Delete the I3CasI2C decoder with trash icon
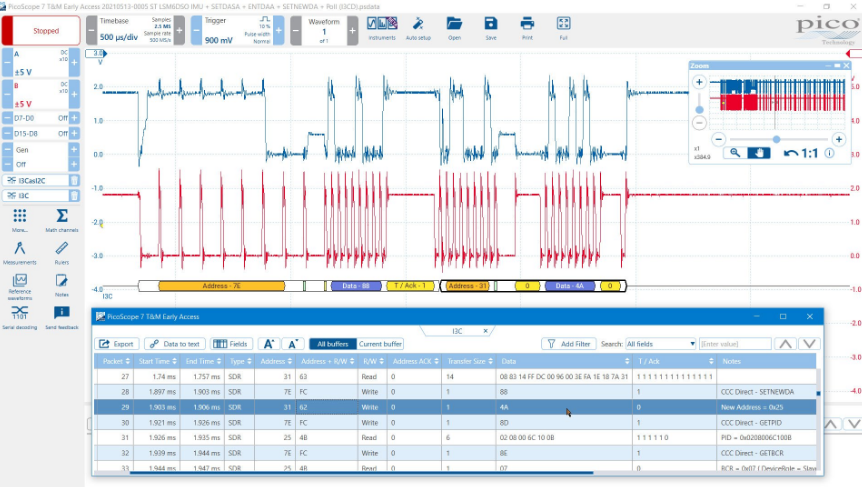Screen dimensions: 862x487 [72, 180]
